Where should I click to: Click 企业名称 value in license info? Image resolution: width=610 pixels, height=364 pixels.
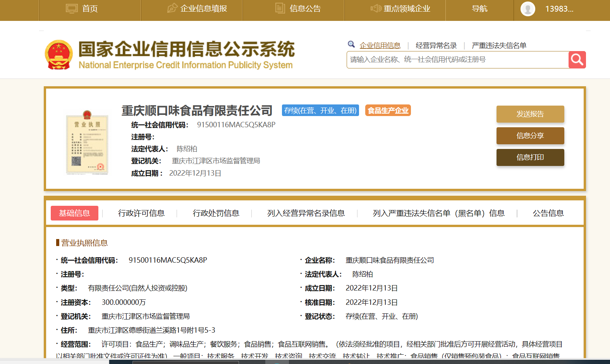click(390, 260)
